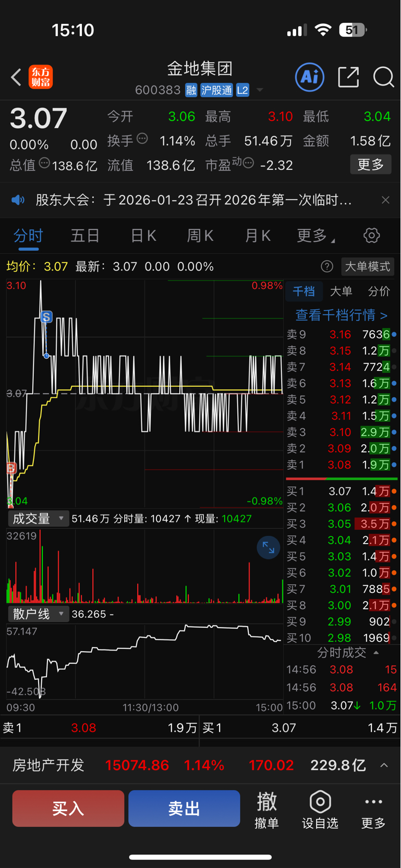The image size is (401, 868).
Task: Tap the 融 margin badge
Action: click(x=191, y=90)
